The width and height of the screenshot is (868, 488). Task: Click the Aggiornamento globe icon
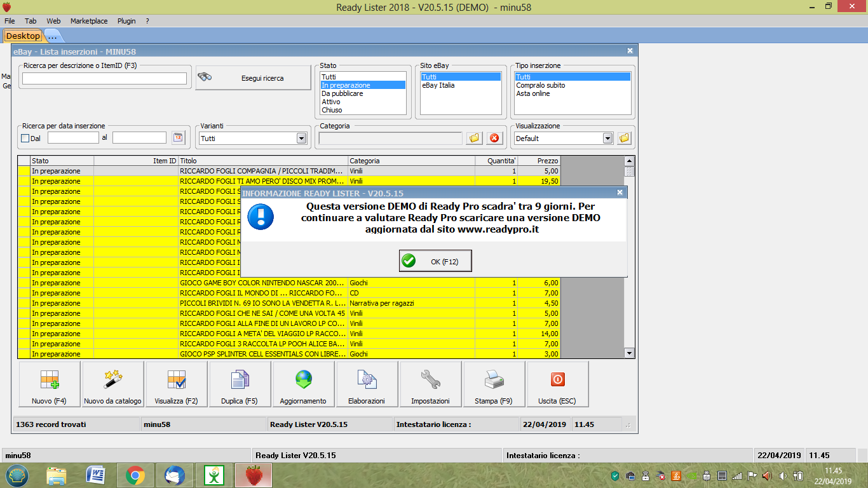pos(303,380)
